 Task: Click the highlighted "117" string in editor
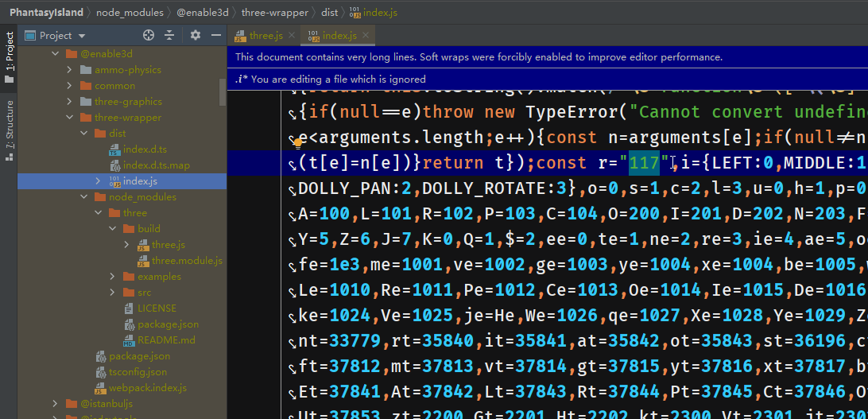pos(645,163)
